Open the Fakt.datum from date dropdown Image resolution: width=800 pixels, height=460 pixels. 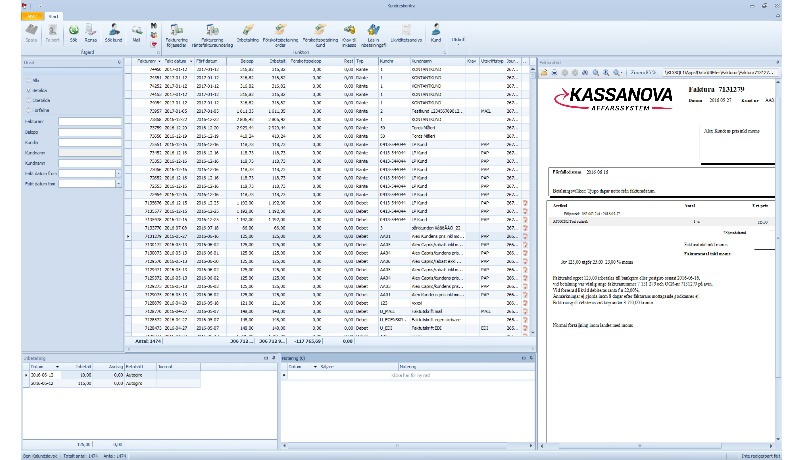point(118,173)
